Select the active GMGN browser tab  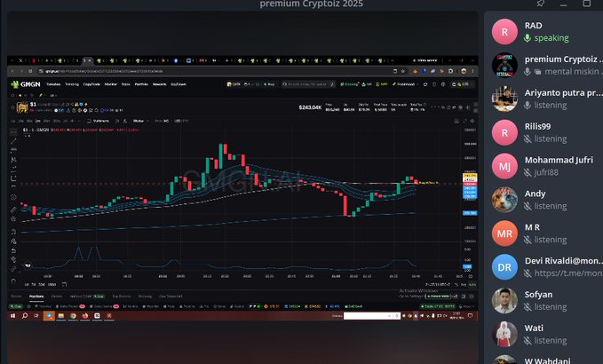(x=88, y=60)
